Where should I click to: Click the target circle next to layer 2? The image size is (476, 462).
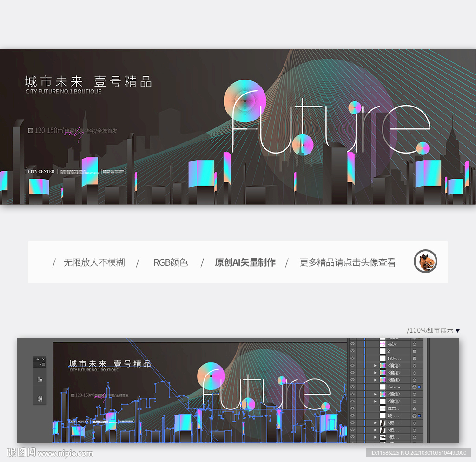click(414, 351)
